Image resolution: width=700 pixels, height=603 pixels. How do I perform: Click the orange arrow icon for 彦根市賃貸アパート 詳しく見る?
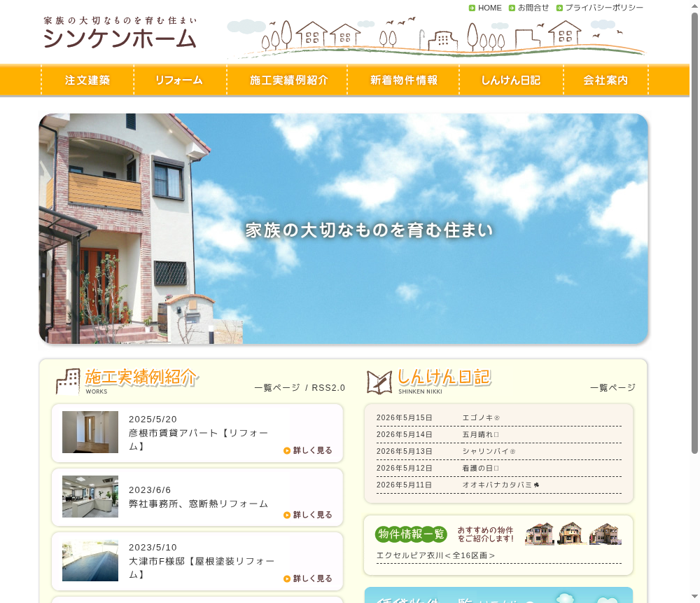287,451
